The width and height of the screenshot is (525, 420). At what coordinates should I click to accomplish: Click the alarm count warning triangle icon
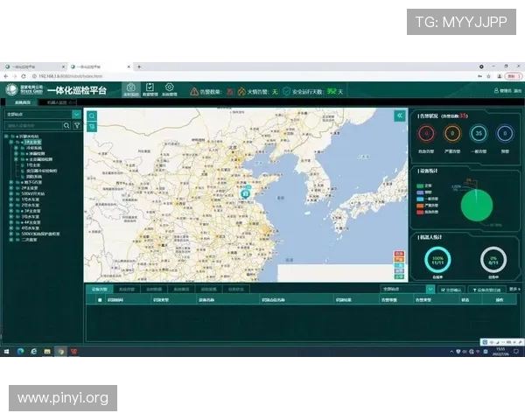194,91
